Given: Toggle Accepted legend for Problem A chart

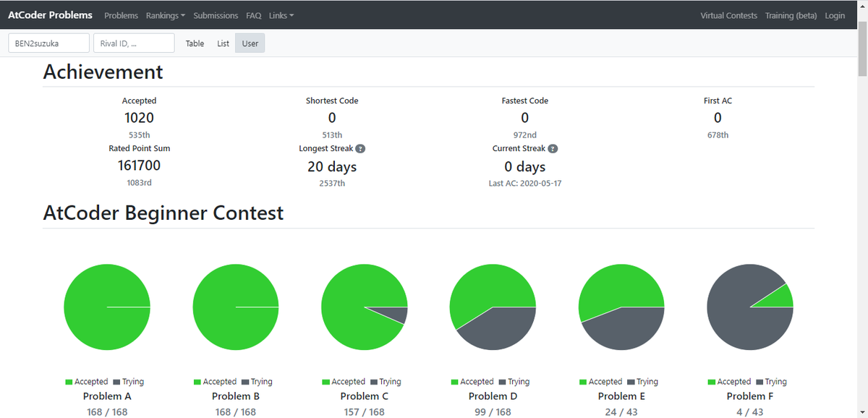Looking at the screenshot, I should [86, 382].
